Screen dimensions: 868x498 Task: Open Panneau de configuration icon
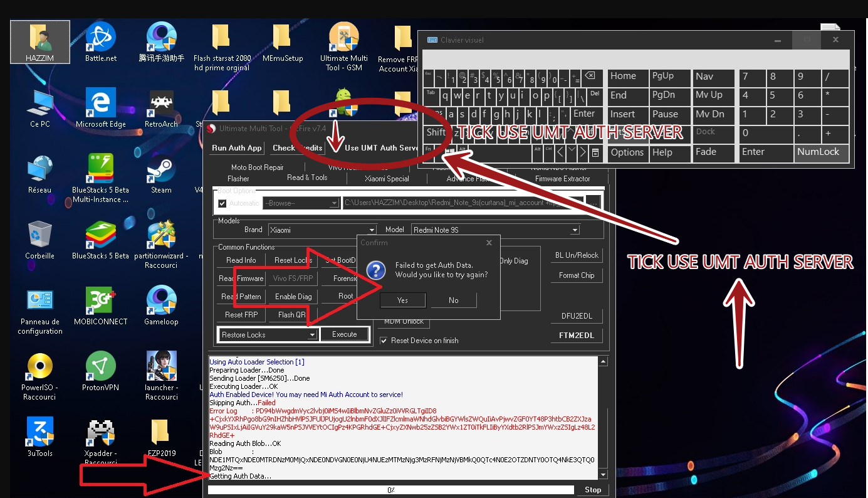(x=39, y=310)
